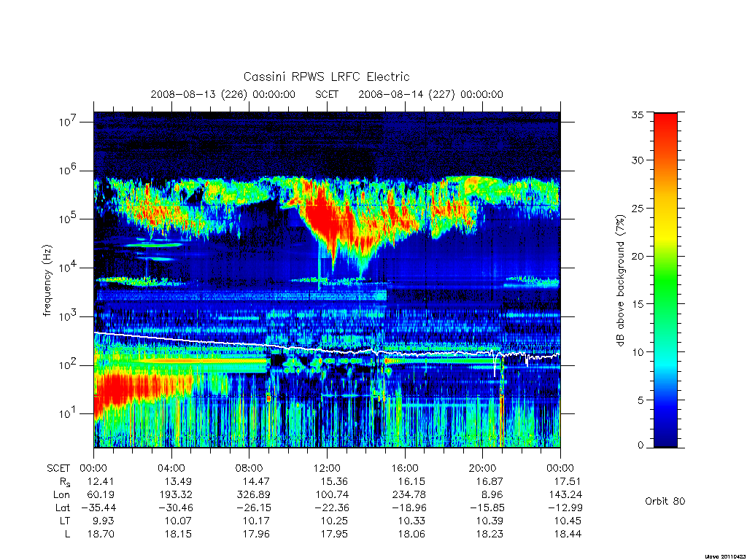Click the 10^4 frequency tick label

pyautogui.click(x=68, y=268)
